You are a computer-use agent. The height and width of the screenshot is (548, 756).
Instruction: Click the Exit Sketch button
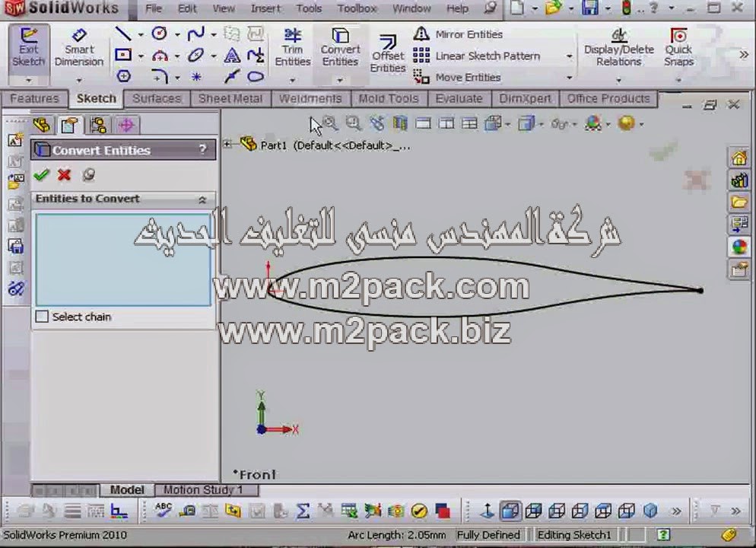(28, 47)
